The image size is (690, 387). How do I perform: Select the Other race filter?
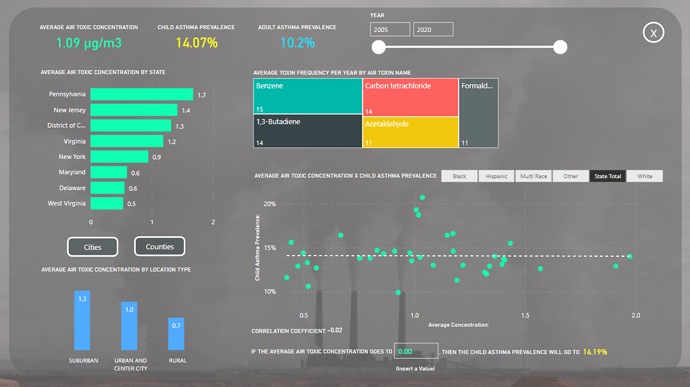pos(571,176)
